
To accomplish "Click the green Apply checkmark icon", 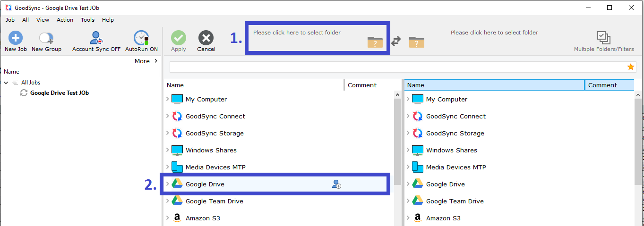I will click(x=179, y=38).
